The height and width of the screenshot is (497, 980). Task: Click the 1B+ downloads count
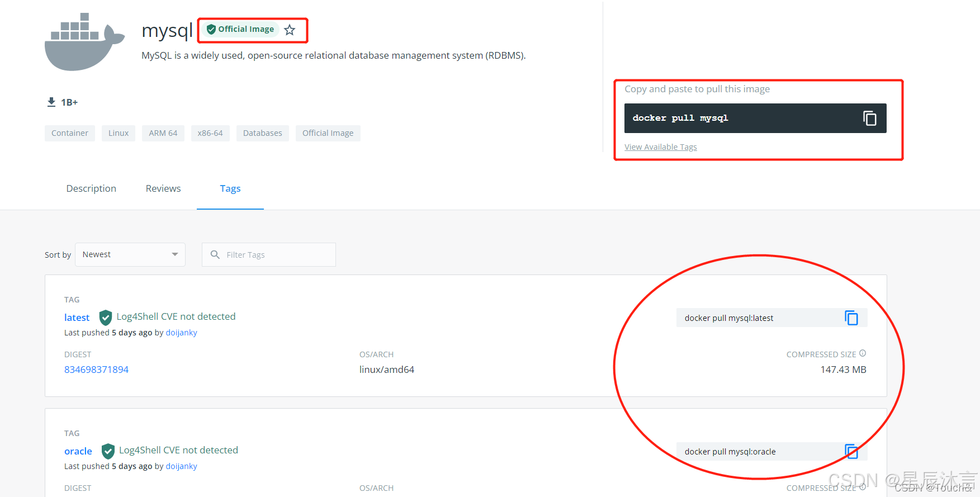click(69, 102)
